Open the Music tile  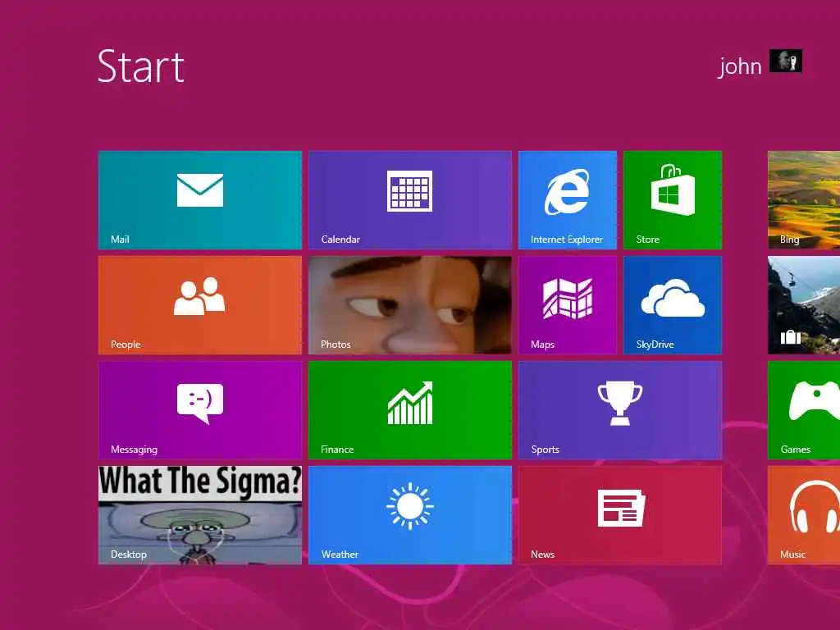804,515
